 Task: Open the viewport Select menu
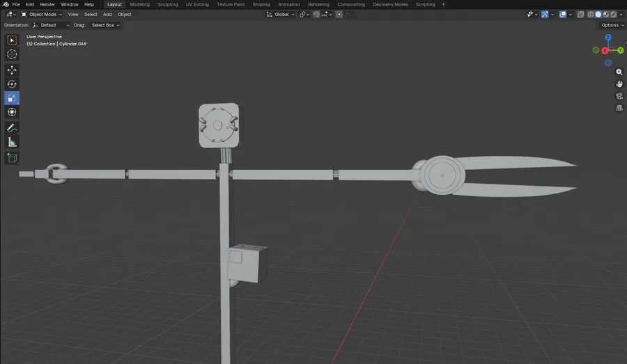tap(91, 15)
